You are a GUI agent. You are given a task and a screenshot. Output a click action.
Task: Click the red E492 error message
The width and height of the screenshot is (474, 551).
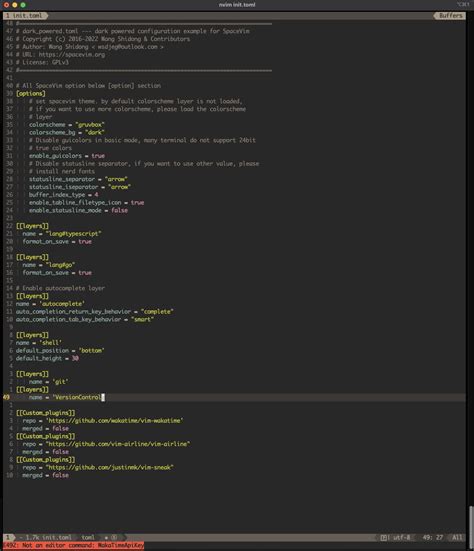[73, 545]
